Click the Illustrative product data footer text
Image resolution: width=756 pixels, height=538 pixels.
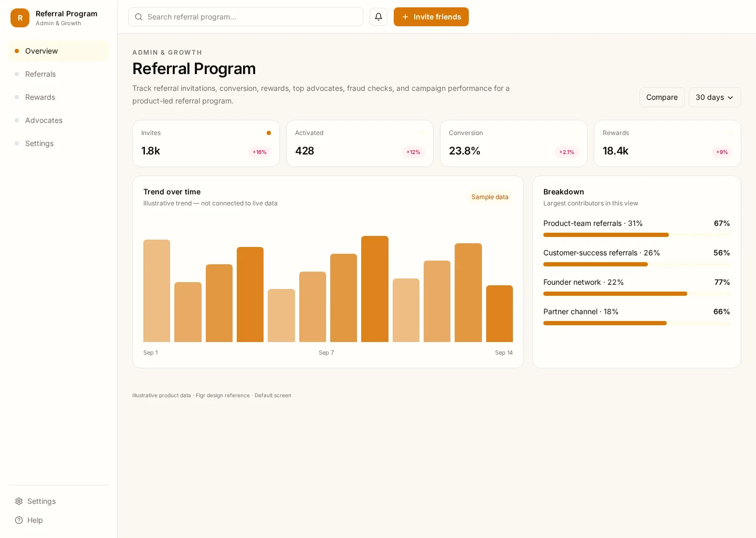[x=212, y=396]
